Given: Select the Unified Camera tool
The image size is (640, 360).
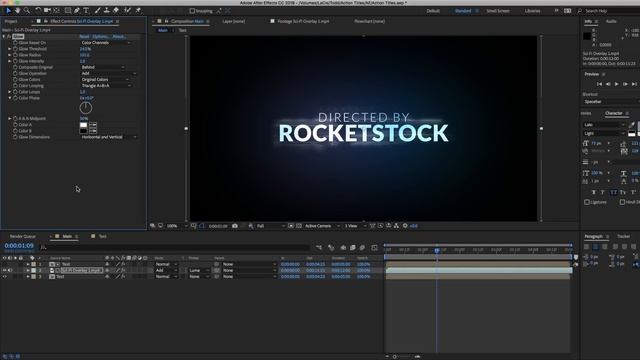Looking at the screenshot, I should [47, 11].
